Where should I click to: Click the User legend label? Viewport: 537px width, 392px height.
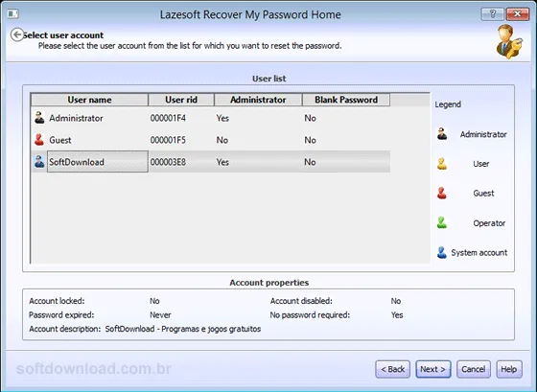[481, 164]
